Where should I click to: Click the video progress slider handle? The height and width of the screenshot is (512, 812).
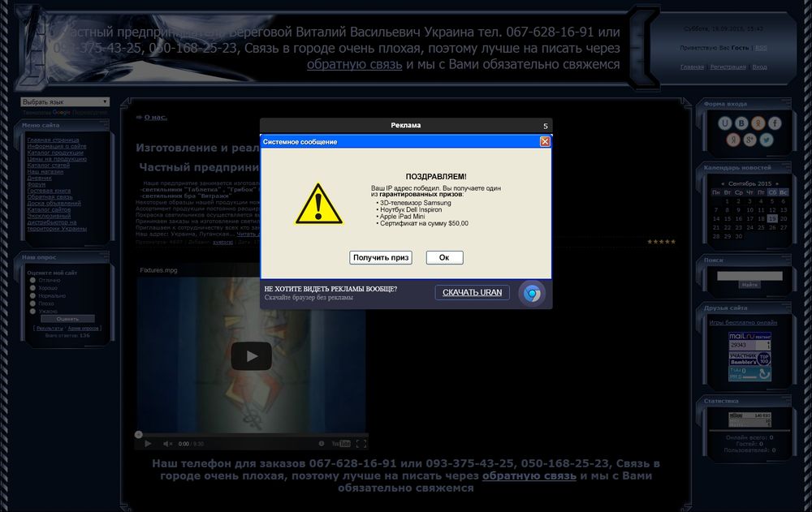coord(138,434)
